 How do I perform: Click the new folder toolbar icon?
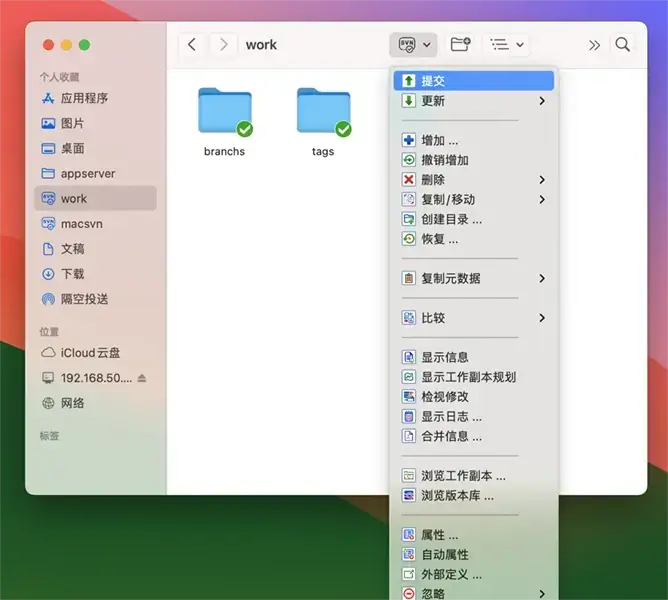coord(460,44)
